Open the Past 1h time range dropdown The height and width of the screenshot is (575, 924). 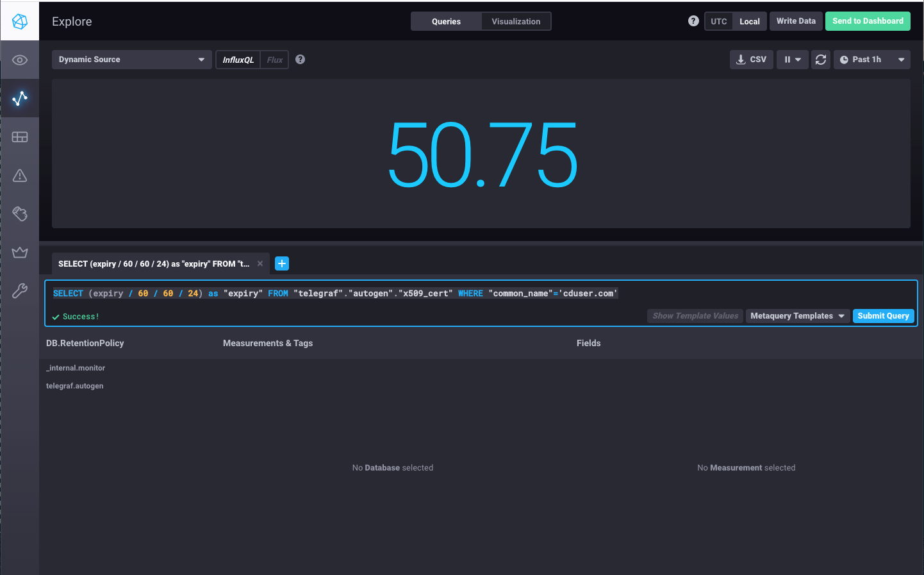(x=871, y=60)
